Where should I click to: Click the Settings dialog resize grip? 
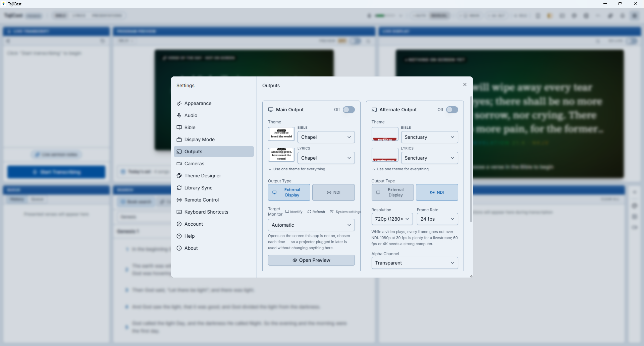pyautogui.click(x=471, y=276)
